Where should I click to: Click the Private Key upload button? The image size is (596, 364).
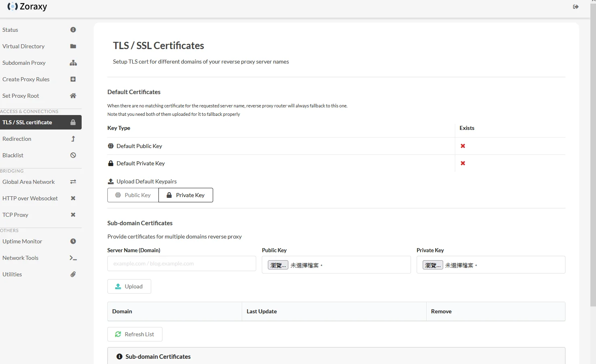point(186,195)
